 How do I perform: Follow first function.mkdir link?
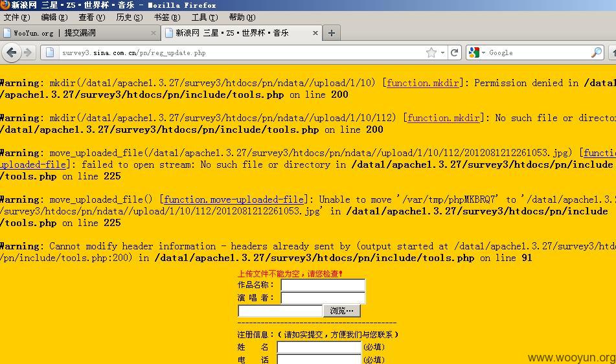(423, 83)
